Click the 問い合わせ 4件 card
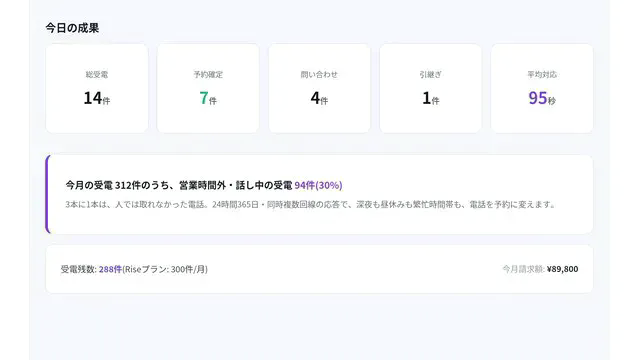The height and width of the screenshot is (360, 640). click(319, 88)
